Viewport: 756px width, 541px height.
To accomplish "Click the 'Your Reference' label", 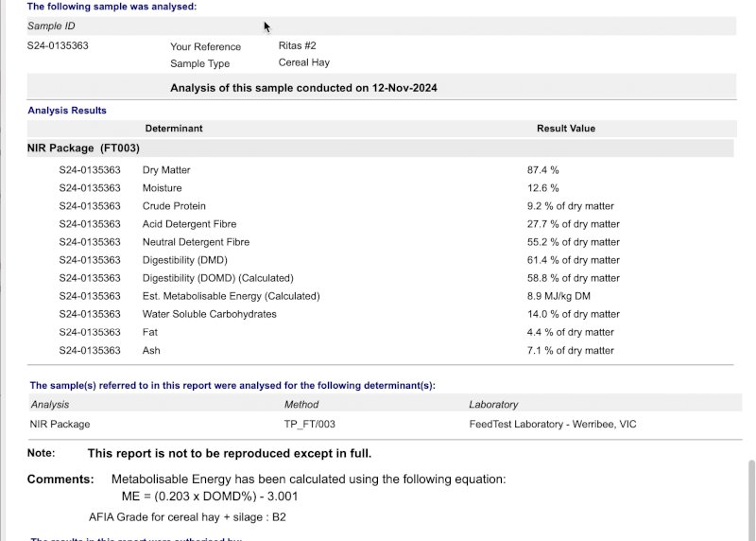I will tap(205, 46).
